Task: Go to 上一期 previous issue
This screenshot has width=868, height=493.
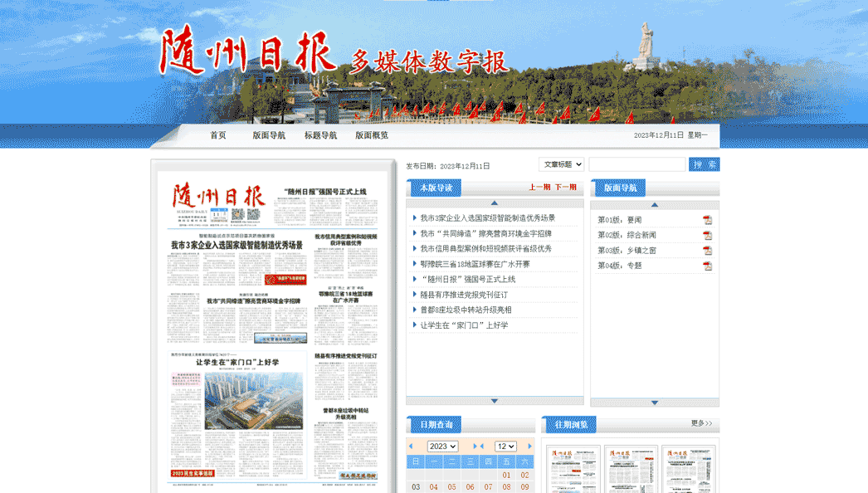Action: click(x=539, y=188)
